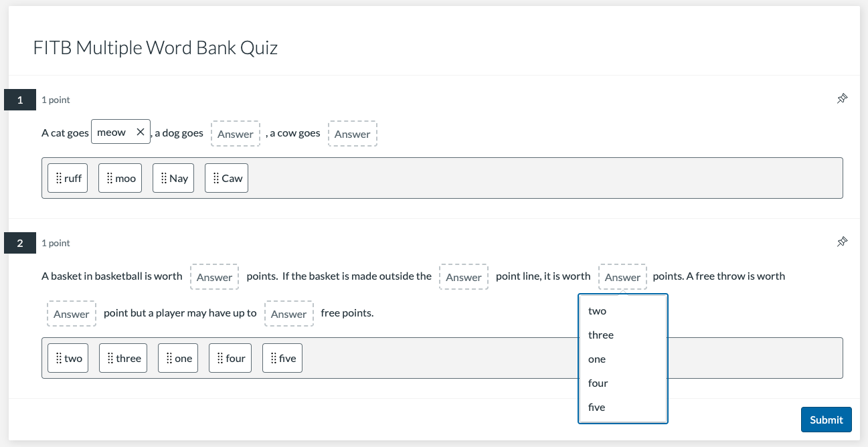Submit the quiz
This screenshot has width=868, height=447.
click(826, 420)
